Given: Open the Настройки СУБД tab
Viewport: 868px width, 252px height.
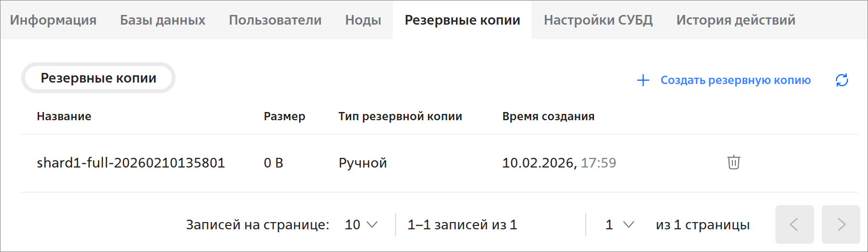Looking at the screenshot, I should [x=598, y=20].
